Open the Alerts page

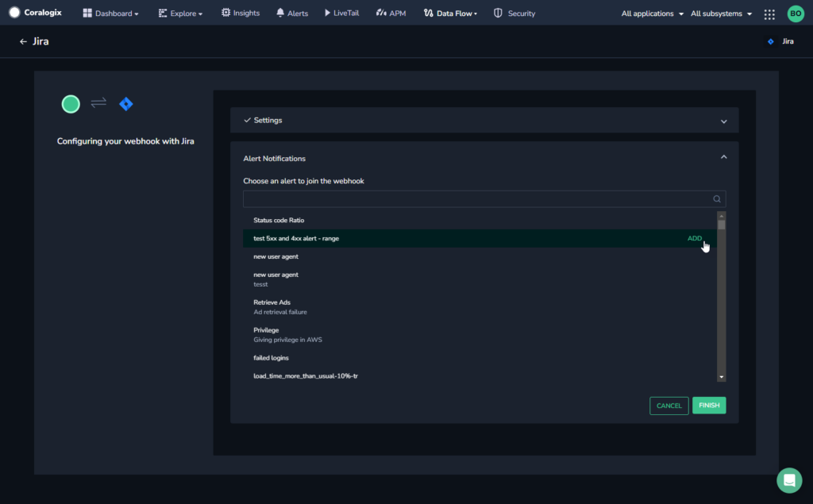pos(292,13)
